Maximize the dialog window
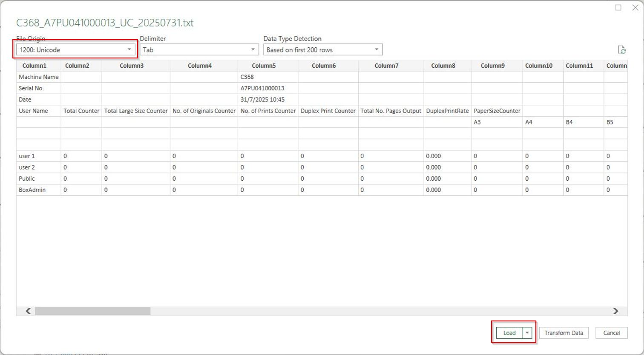Image resolution: width=644 pixels, height=355 pixels. pos(618,8)
